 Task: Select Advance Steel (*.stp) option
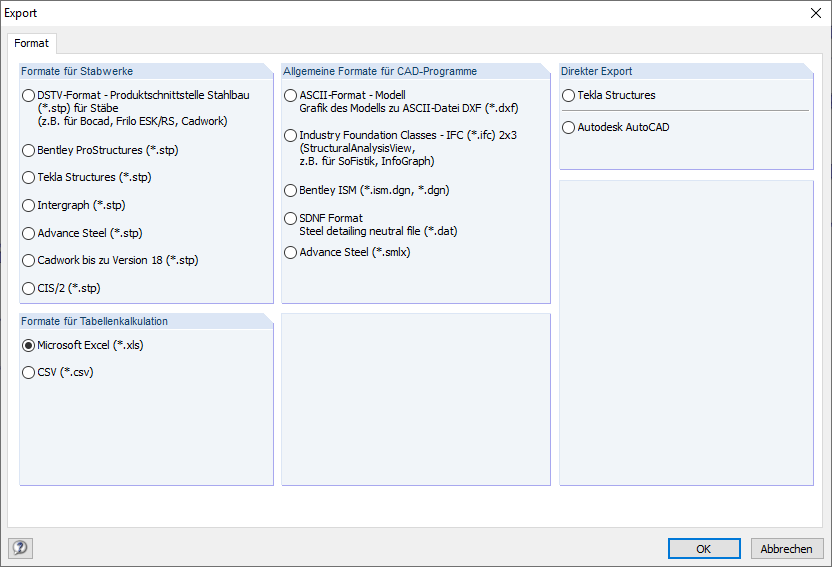[x=28, y=233]
